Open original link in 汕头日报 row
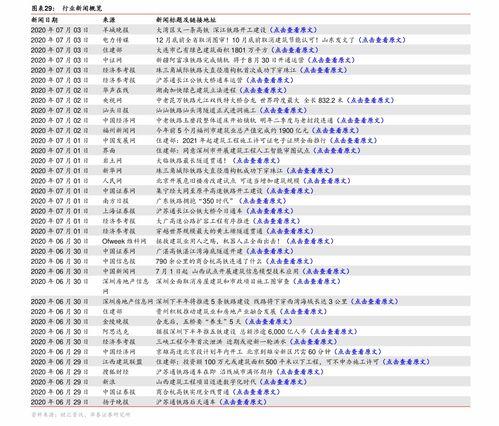 [283, 110]
